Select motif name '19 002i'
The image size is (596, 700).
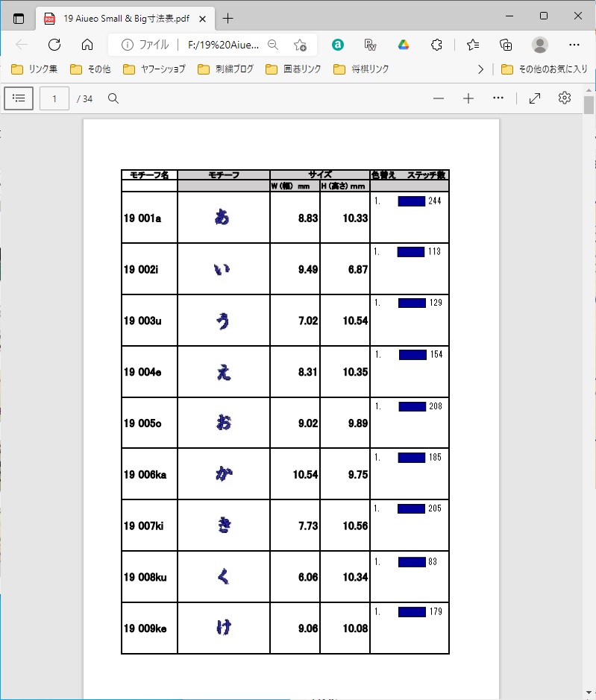(141, 270)
